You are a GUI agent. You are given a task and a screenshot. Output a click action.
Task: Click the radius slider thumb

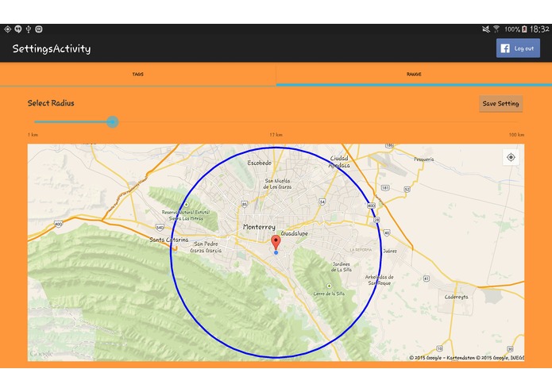[x=113, y=122]
